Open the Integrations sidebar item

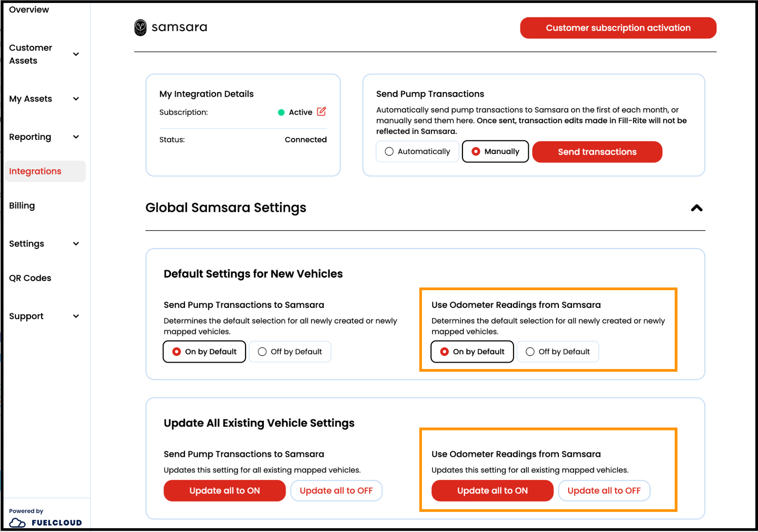click(x=35, y=171)
